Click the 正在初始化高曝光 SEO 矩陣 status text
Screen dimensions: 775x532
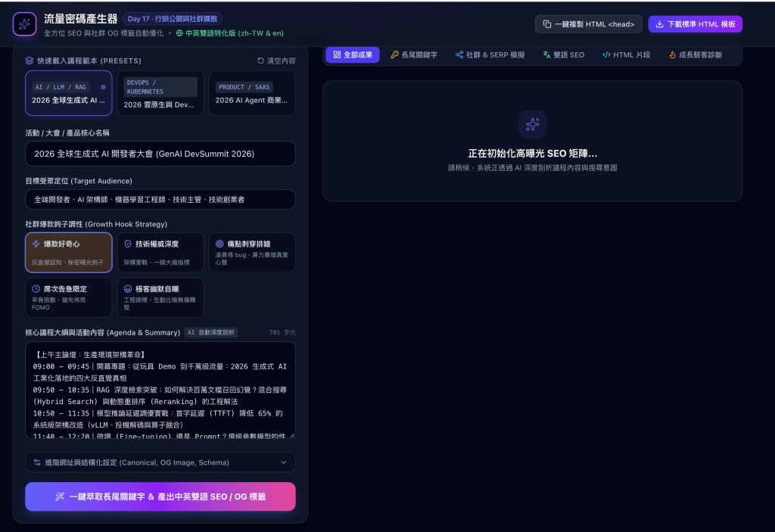point(532,154)
